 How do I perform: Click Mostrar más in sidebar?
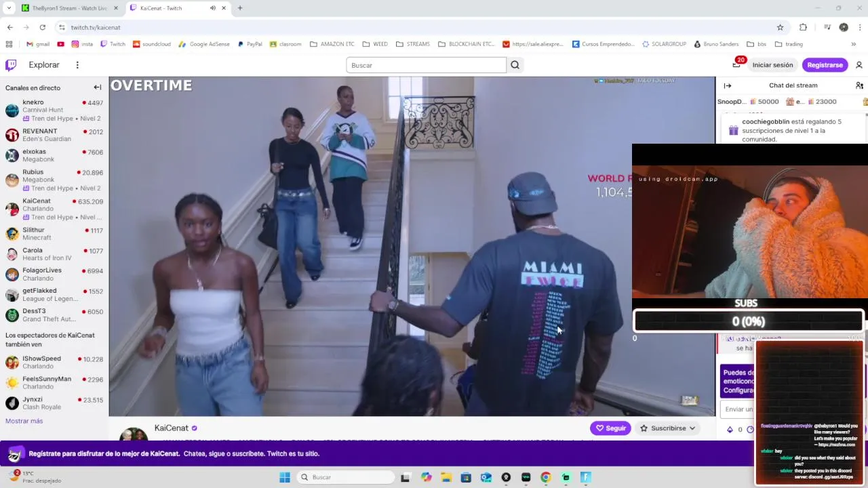24,421
